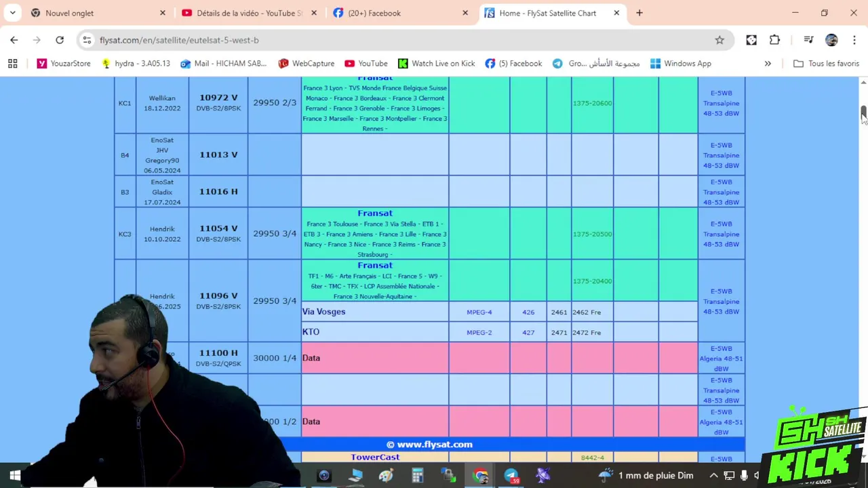Open the Chrome three-dot menu
The width and height of the screenshot is (868, 488).
pos(854,40)
